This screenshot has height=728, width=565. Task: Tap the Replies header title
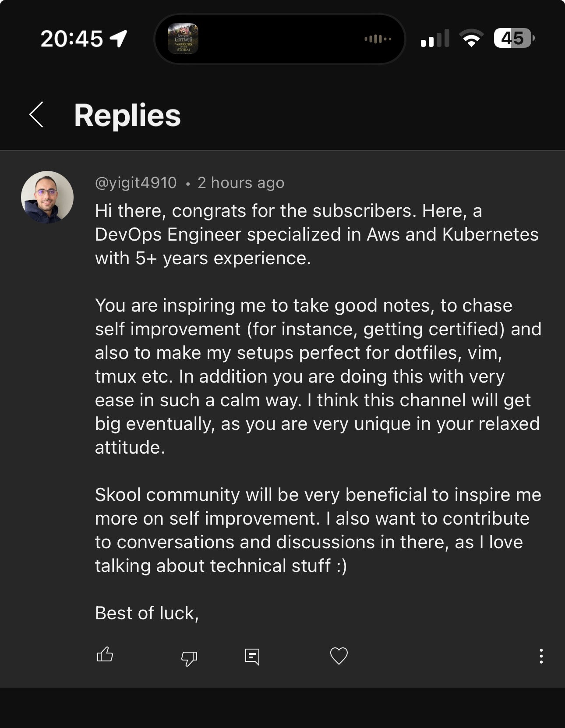pos(127,116)
